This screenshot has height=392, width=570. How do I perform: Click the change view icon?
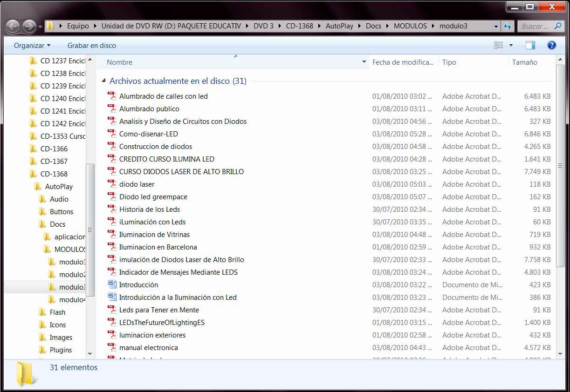[499, 45]
